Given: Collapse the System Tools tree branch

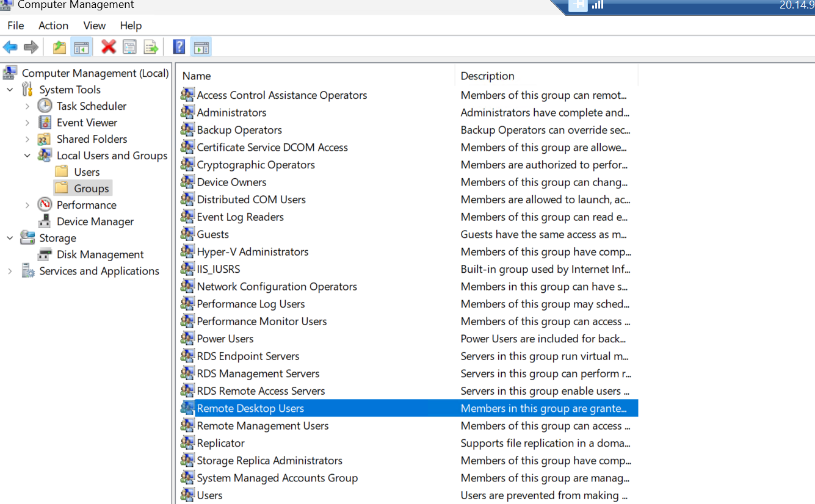Looking at the screenshot, I should click(x=10, y=89).
